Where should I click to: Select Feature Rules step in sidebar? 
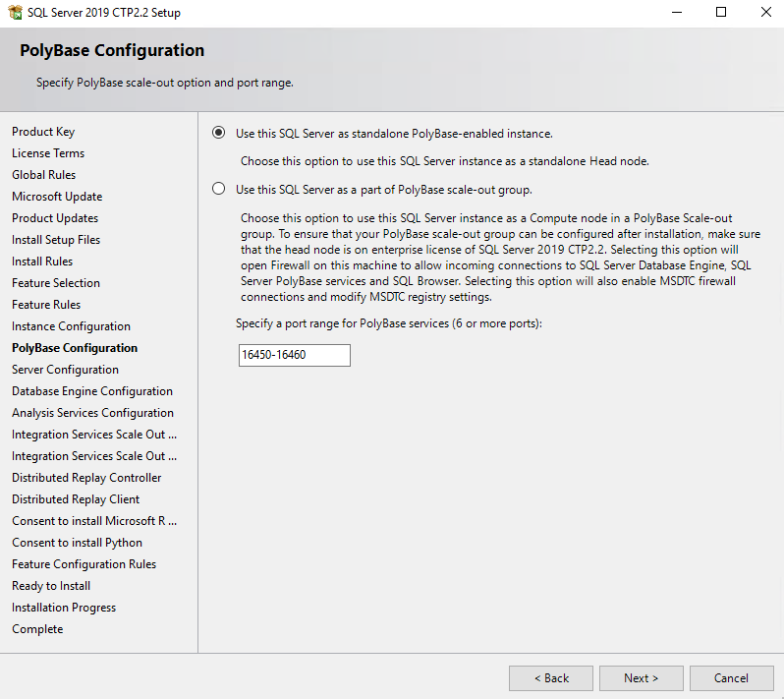click(46, 304)
